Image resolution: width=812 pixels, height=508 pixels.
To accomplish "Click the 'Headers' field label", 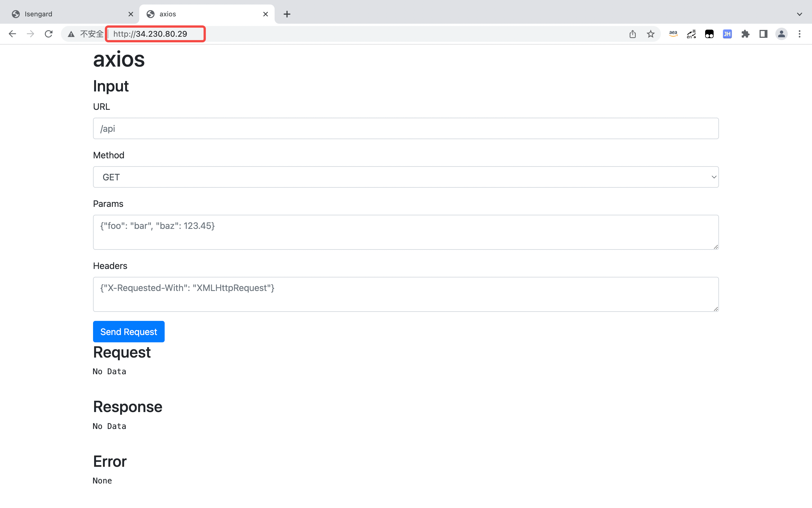I will click(110, 266).
